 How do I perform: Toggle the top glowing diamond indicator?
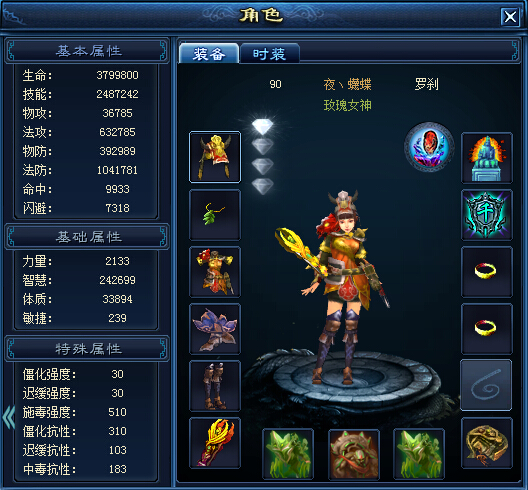point(263,127)
